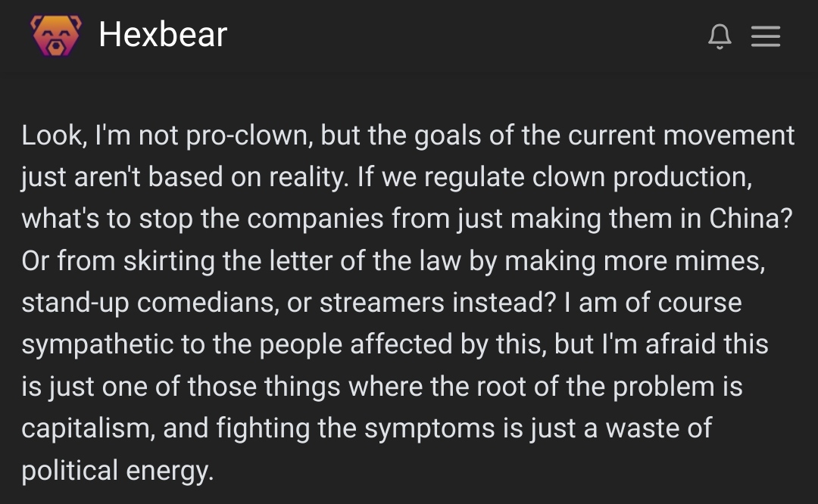
Task: Open the notifications bell
Action: click(720, 36)
